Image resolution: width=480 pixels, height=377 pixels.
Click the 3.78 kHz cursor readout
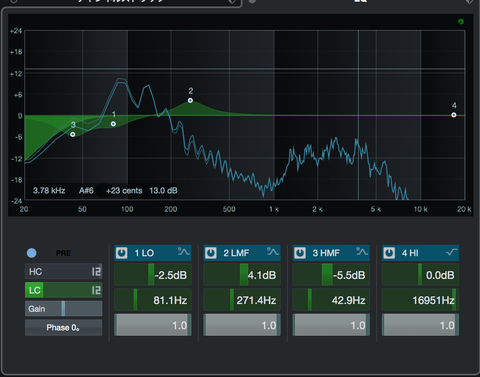49,191
